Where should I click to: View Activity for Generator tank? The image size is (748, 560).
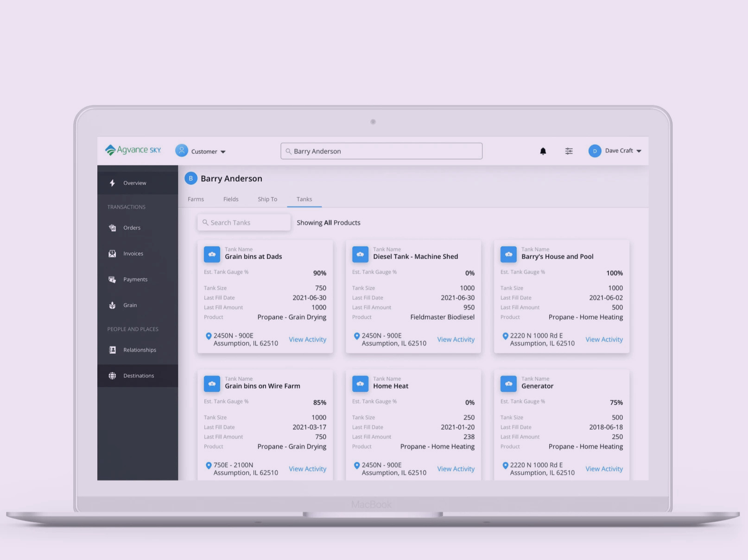604,469
